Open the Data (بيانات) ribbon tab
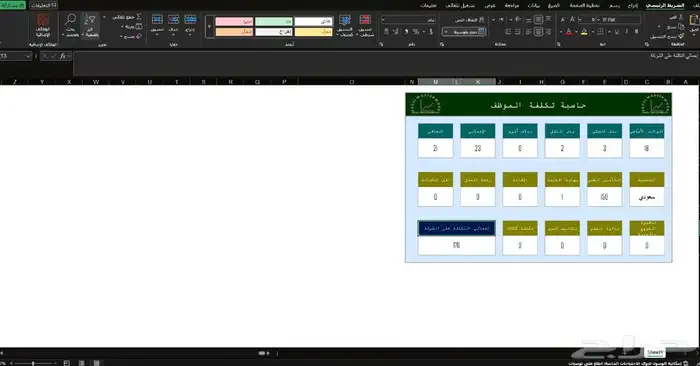The image size is (700, 366). coord(533,5)
